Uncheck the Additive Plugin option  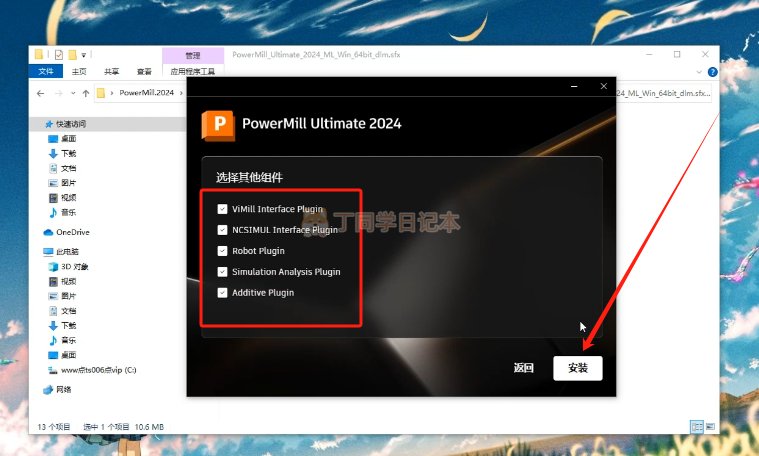click(x=222, y=292)
